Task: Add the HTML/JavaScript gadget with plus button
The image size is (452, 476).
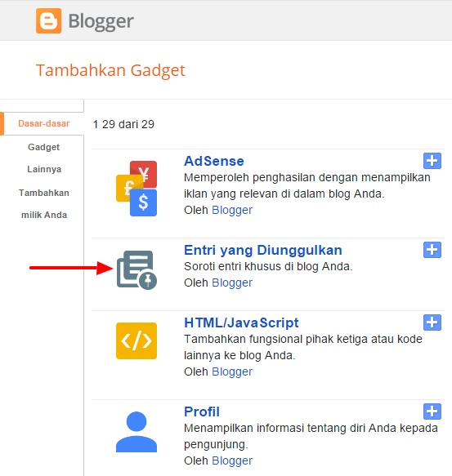Action: (x=432, y=323)
